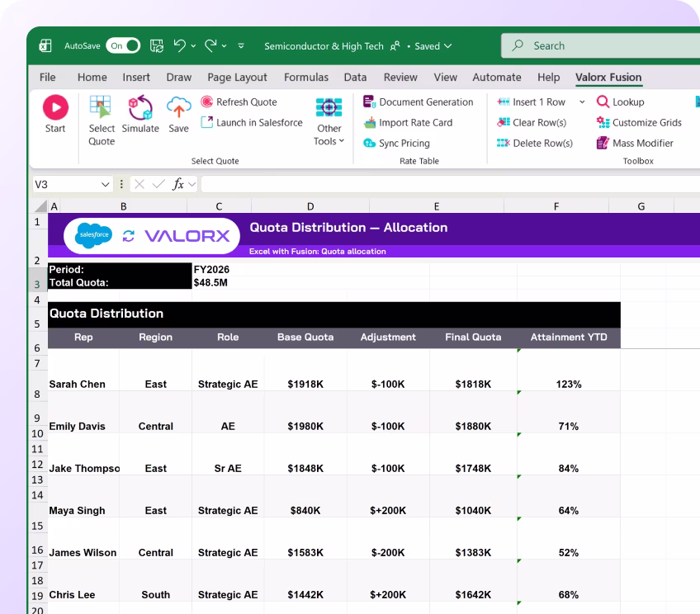The image size is (700, 614).
Task: Run the Simulate tool
Action: point(140,114)
